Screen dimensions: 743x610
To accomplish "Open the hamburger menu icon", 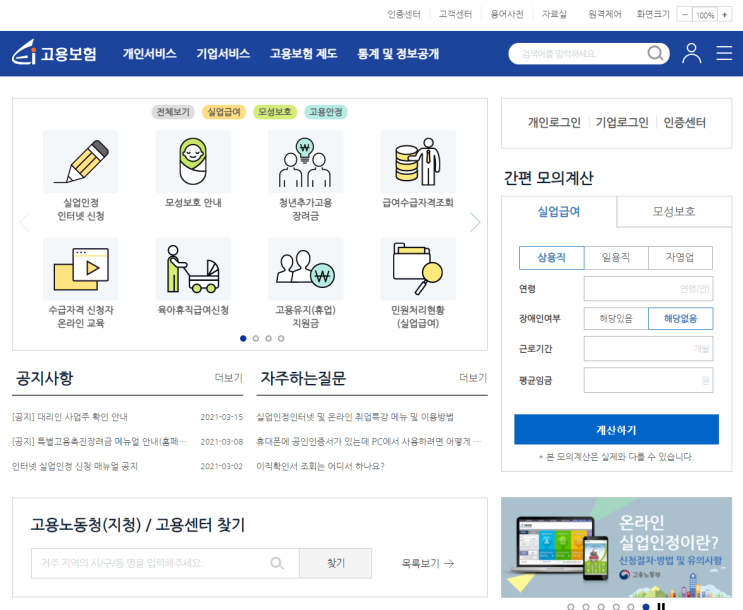I will [x=724, y=53].
